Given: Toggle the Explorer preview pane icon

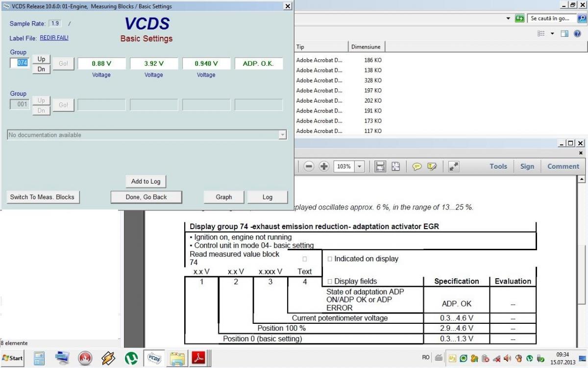Looking at the screenshot, I should [x=564, y=33].
